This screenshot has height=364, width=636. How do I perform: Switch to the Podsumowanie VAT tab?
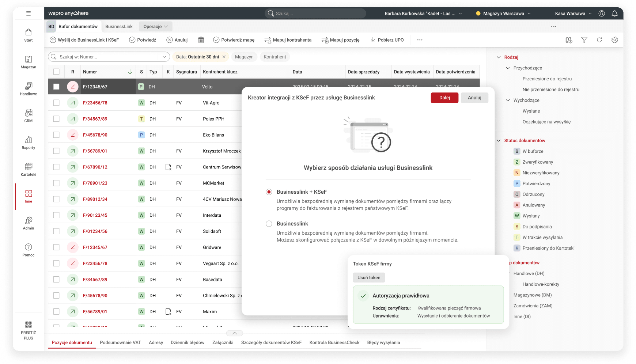point(120,342)
